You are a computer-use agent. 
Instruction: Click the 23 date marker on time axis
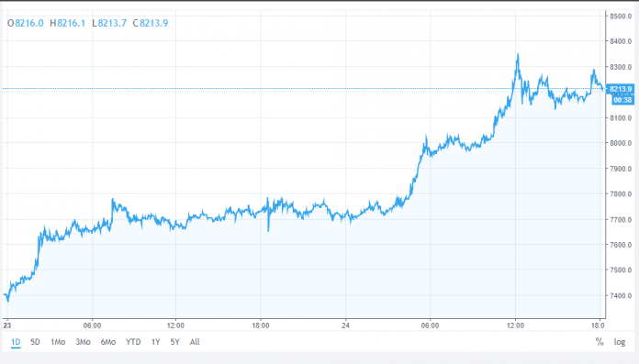[7, 325]
